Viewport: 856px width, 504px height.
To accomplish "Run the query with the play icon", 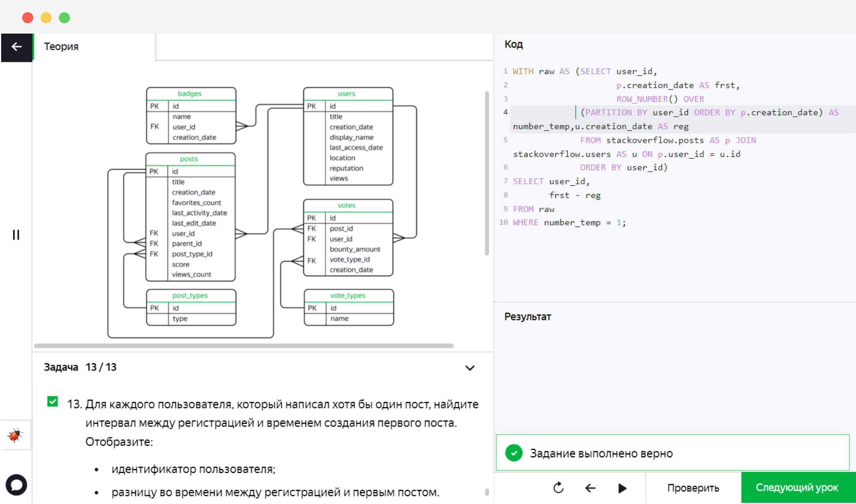I will click(622, 488).
